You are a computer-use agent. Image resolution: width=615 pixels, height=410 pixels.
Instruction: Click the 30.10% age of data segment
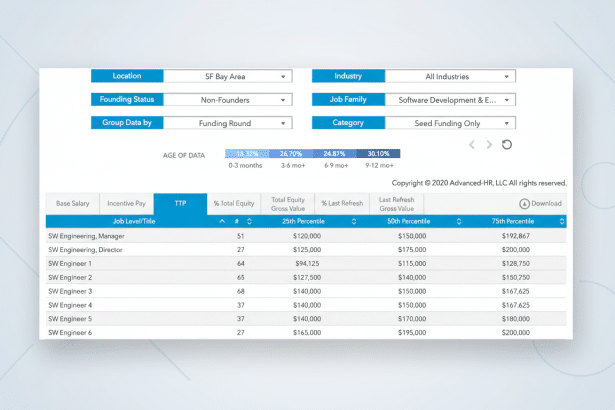[378, 154]
